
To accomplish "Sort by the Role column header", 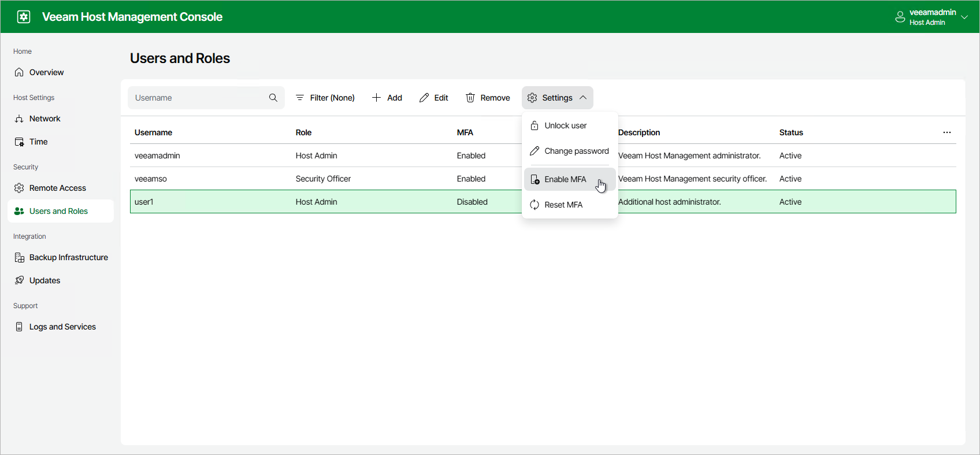I will coord(303,132).
